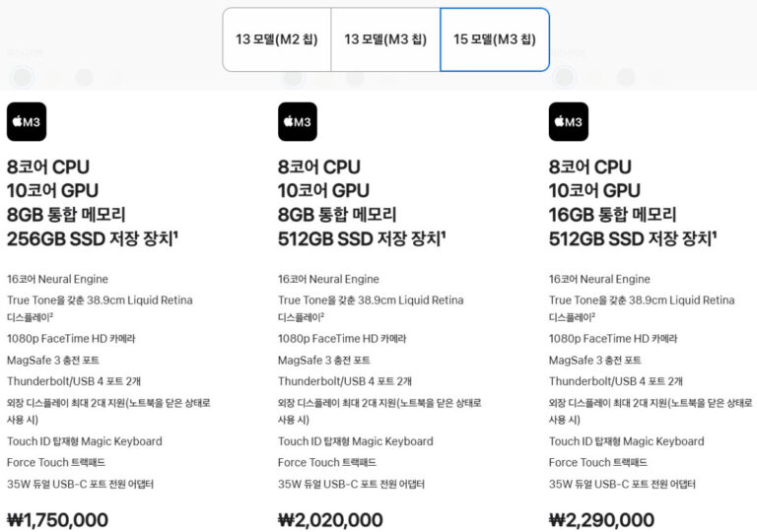Click Force Touch 트랙패드 in the ₩2,020,000 model
Screen dimensions: 757x532
327,462
